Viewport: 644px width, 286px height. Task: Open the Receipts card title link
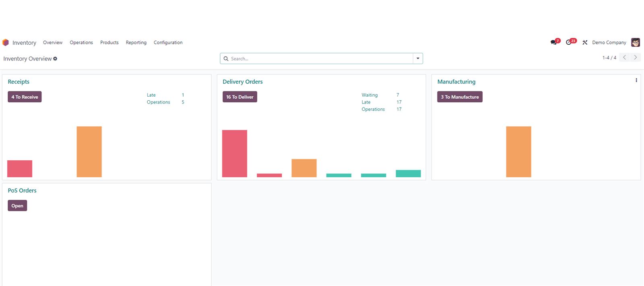point(19,82)
